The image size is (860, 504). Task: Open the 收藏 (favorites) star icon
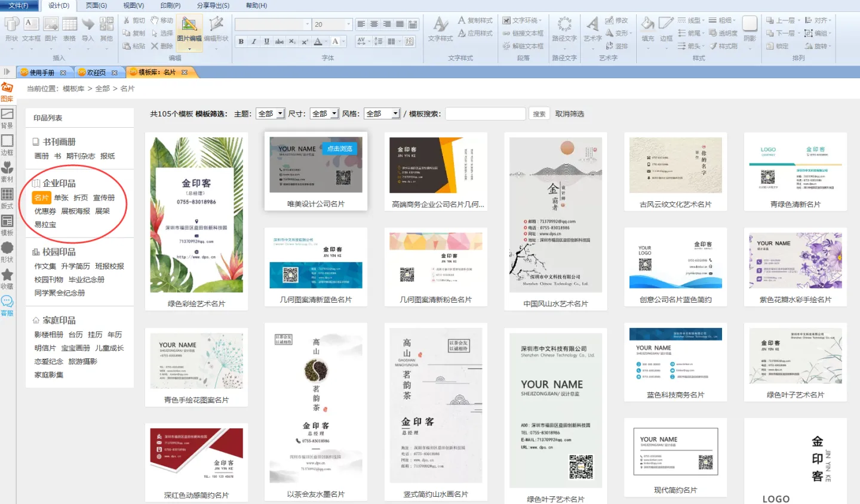(x=7, y=278)
